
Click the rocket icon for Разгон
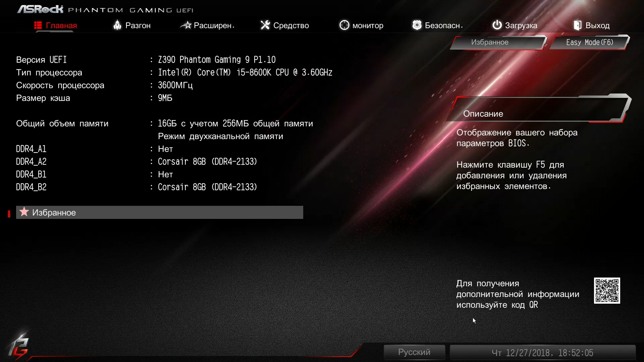117,25
